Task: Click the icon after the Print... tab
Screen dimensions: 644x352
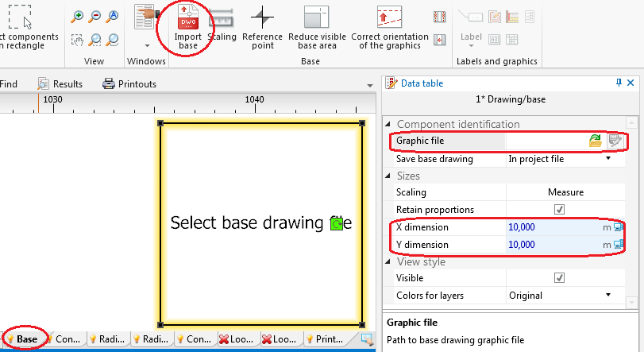Action: point(367,339)
